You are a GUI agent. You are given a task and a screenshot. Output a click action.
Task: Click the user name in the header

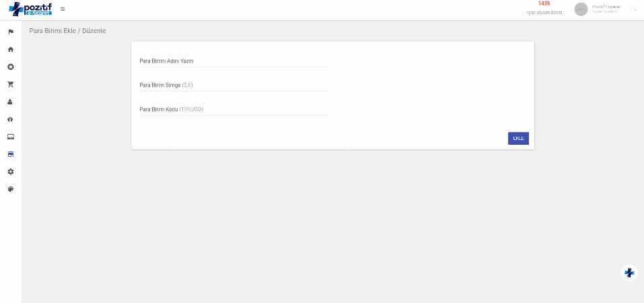[x=606, y=7]
